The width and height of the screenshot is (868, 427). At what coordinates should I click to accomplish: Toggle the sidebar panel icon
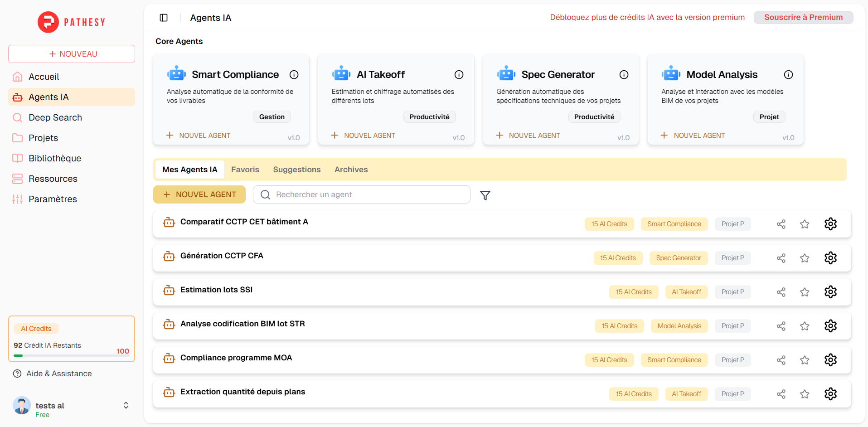[164, 18]
